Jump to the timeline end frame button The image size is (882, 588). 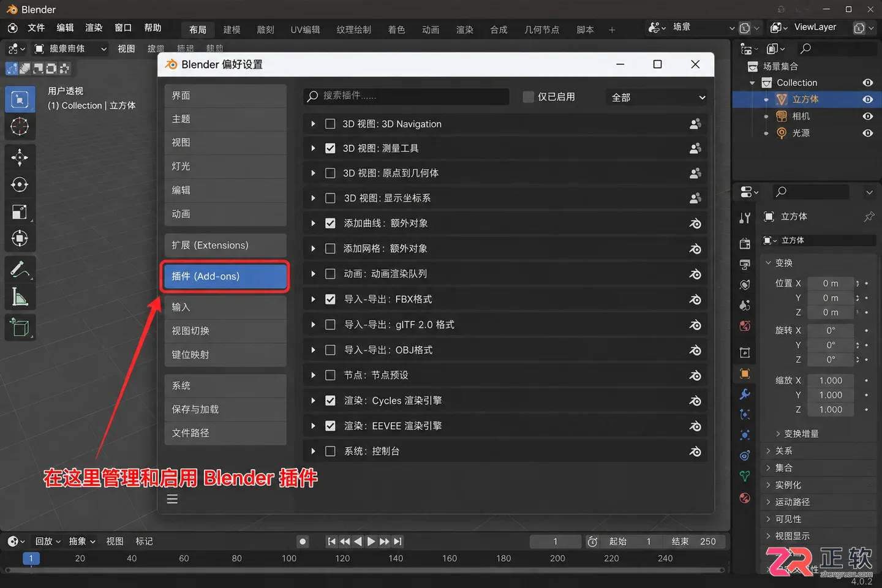[x=398, y=541]
